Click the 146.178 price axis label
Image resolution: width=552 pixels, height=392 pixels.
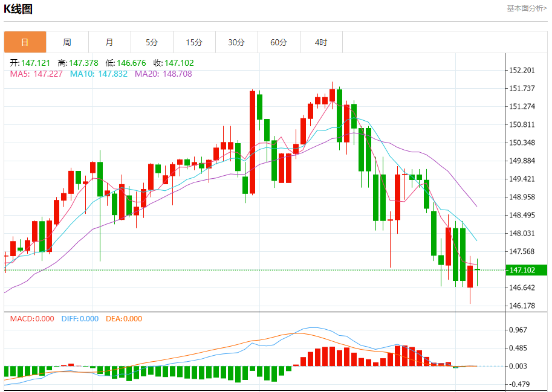[x=522, y=306]
